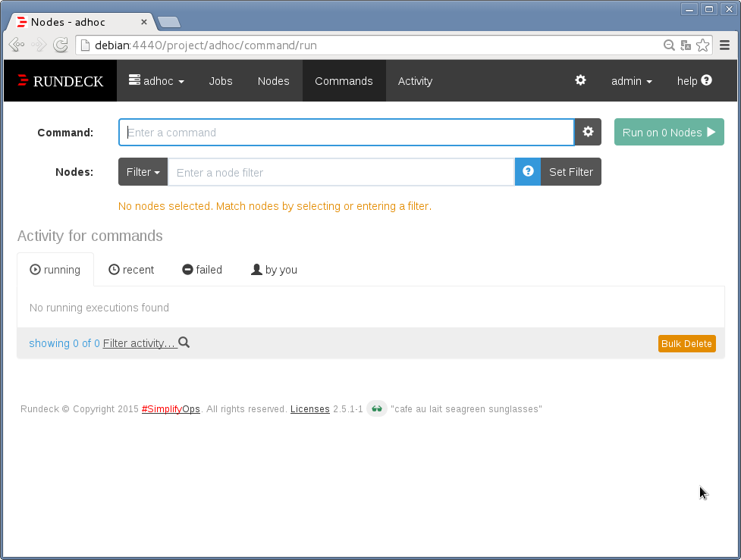The width and height of the screenshot is (741, 560).
Task: Click the Set Filter button
Action: (x=571, y=172)
